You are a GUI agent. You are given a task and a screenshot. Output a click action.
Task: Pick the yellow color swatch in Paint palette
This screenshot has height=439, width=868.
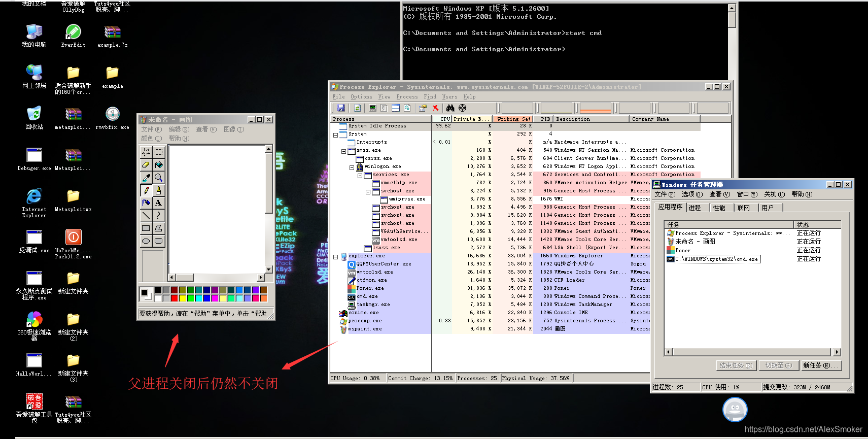[183, 297]
